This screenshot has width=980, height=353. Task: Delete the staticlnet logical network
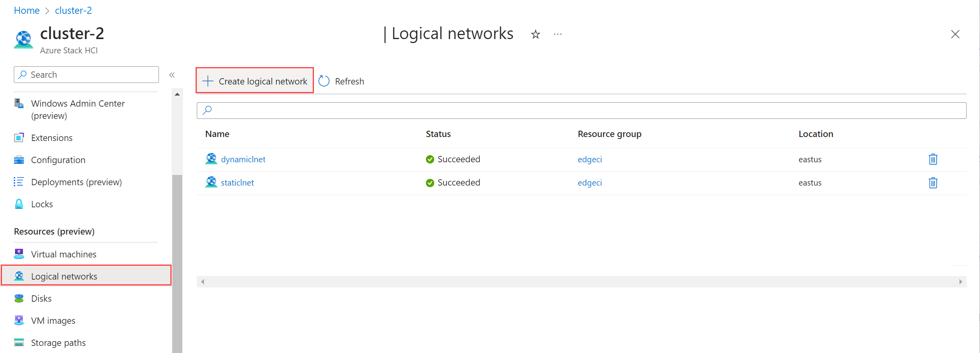click(933, 183)
